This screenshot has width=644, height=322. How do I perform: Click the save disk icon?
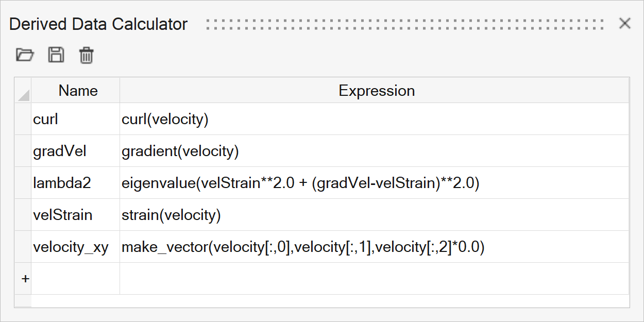56,55
